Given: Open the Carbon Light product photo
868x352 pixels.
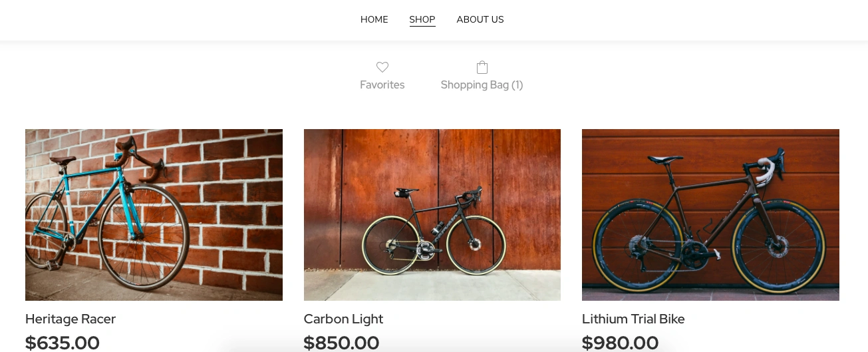Looking at the screenshot, I should [432, 214].
